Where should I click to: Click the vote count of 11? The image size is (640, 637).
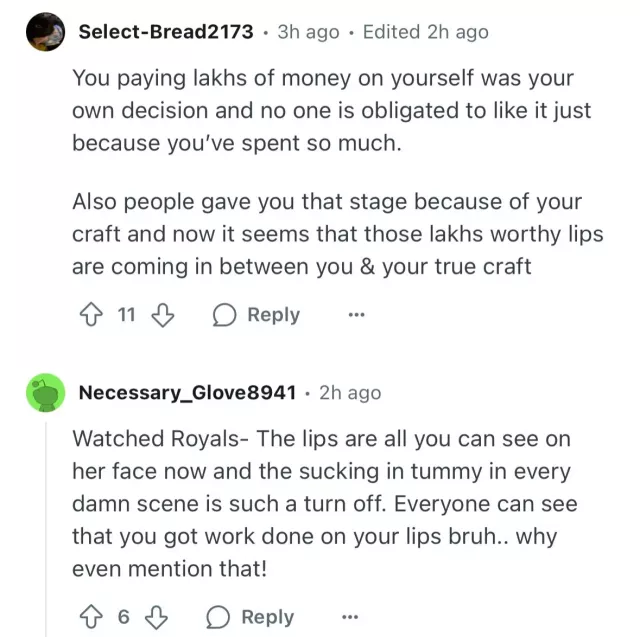tap(126, 316)
